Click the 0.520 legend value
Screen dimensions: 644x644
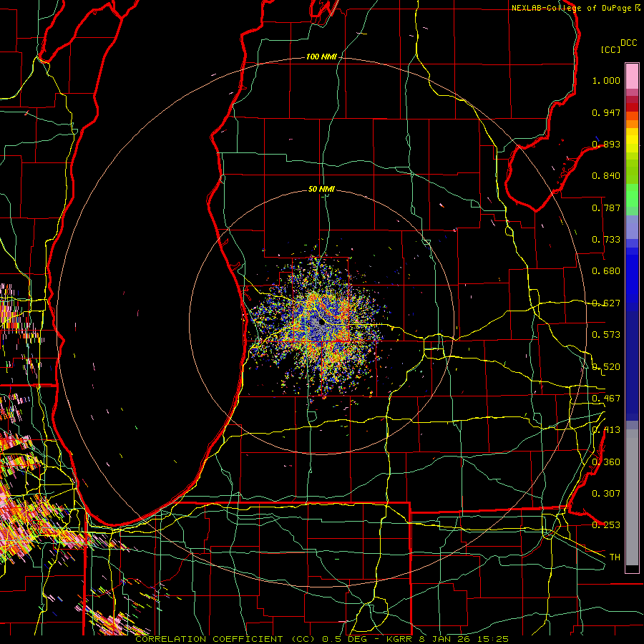(606, 367)
